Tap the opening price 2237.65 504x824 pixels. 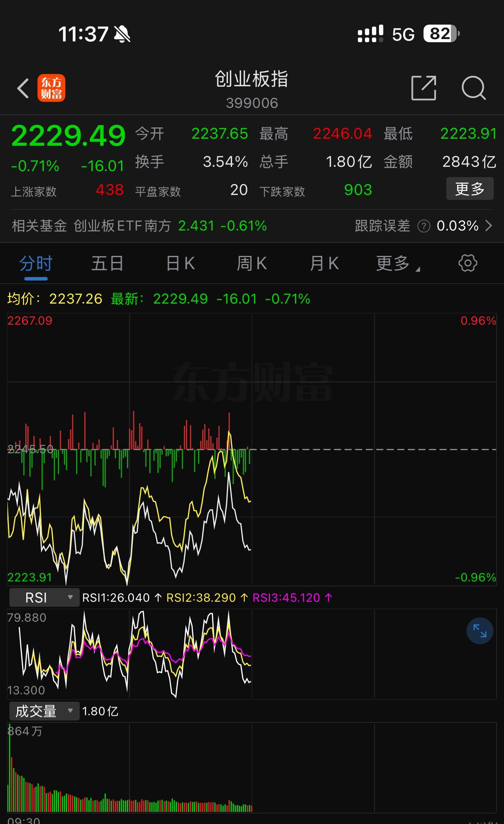[x=220, y=134]
